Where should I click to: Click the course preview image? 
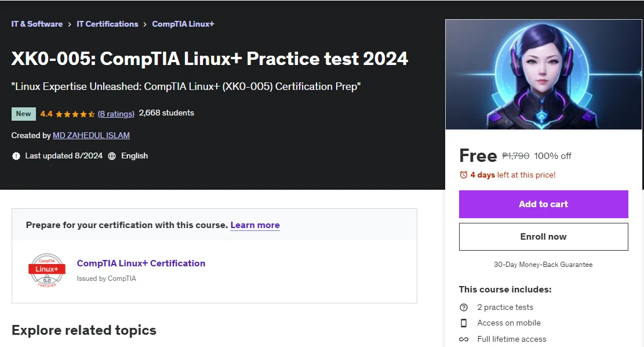pyautogui.click(x=543, y=74)
